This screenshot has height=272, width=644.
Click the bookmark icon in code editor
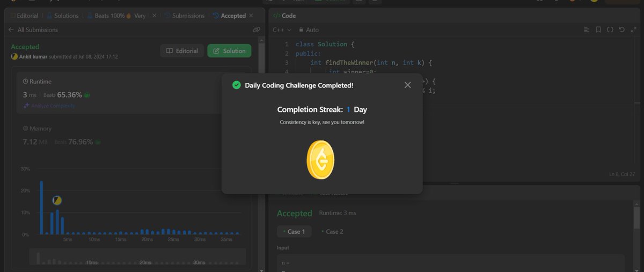click(x=598, y=30)
